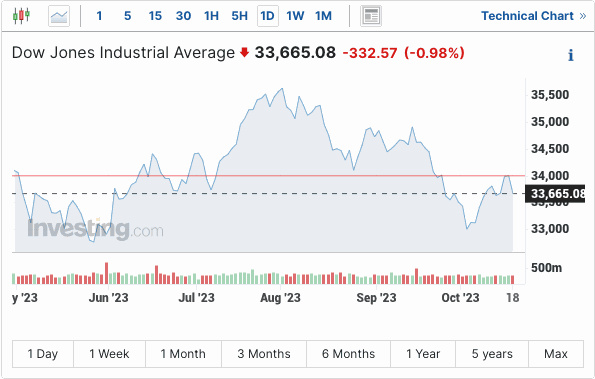Click the Jun '23 date label

[109, 298]
